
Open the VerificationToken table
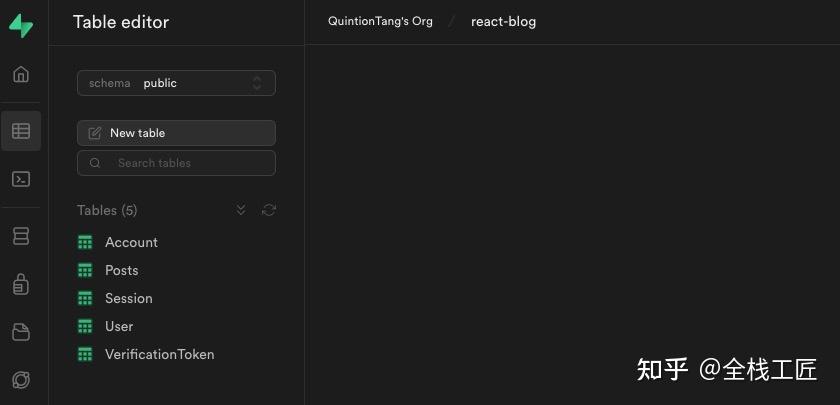[x=159, y=354]
